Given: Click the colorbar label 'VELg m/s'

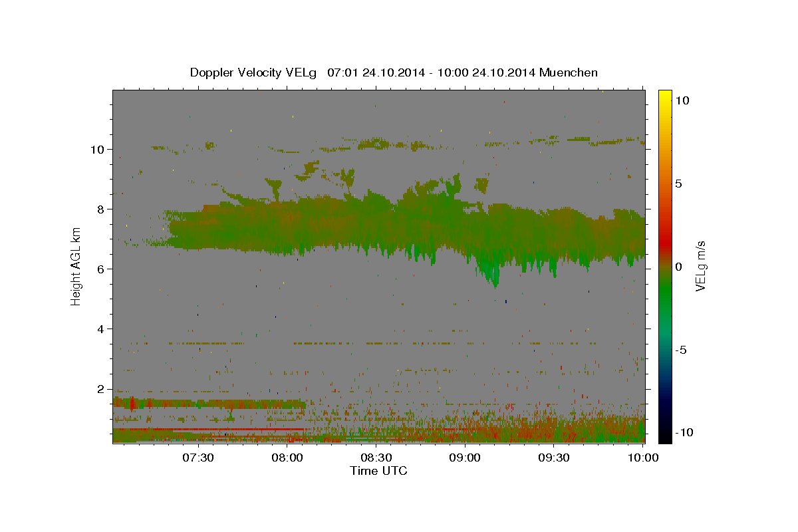Looking at the screenshot, I should point(700,266).
